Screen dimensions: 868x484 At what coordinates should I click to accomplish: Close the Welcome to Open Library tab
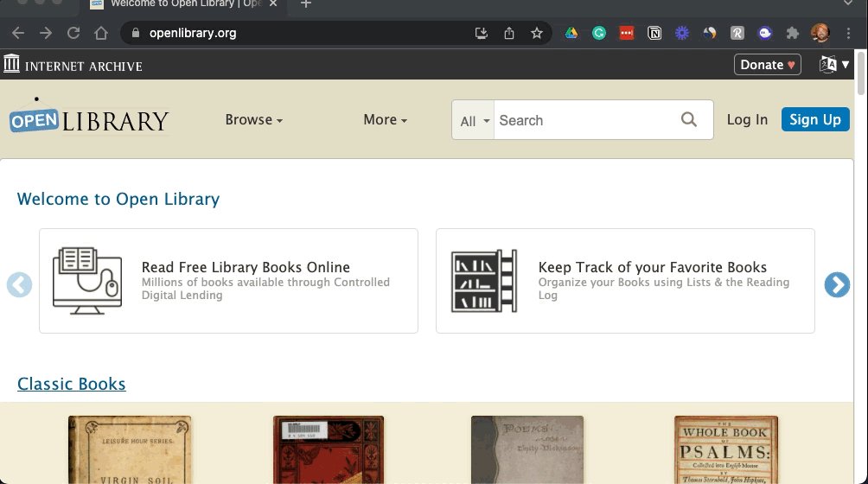(273, 3)
